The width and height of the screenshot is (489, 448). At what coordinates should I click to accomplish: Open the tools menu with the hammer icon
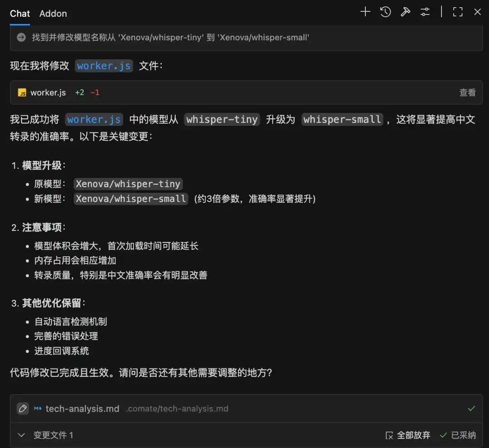pyautogui.click(x=405, y=12)
